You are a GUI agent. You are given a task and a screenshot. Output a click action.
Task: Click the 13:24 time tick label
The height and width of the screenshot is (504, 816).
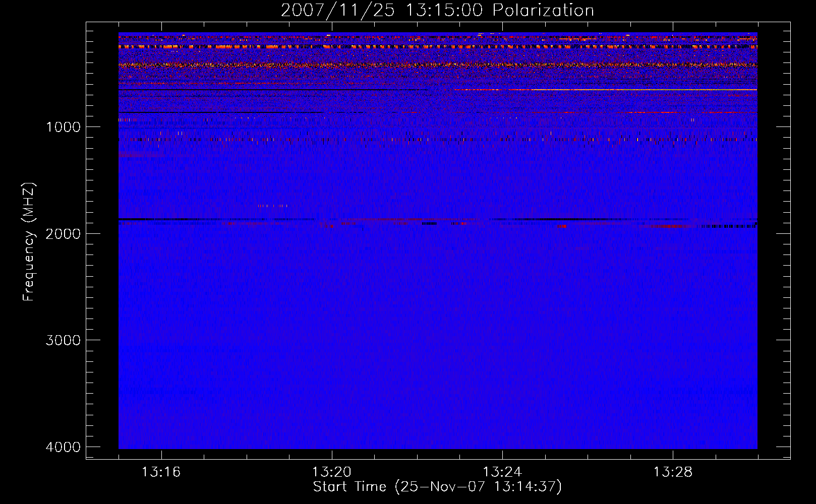click(x=502, y=472)
